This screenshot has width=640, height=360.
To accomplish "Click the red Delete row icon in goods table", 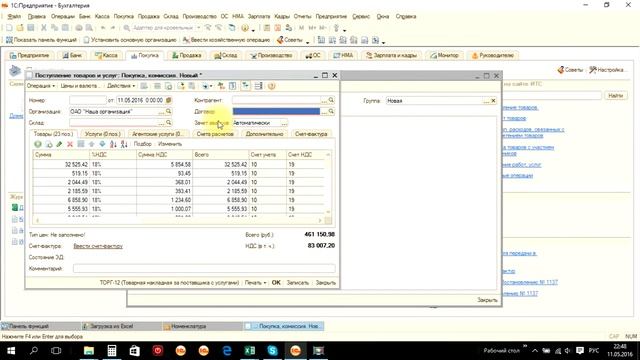I will coord(70,144).
